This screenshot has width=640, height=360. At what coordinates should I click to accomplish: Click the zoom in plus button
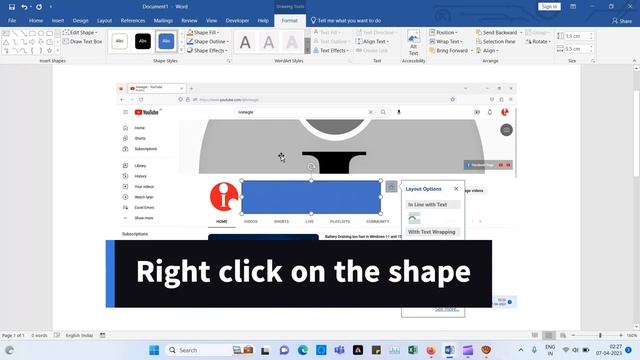(621, 336)
